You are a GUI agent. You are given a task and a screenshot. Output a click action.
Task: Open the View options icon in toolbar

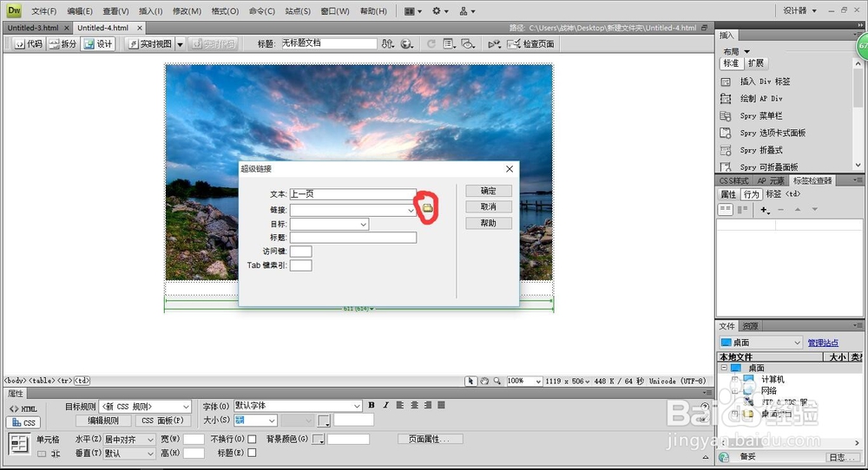[450, 43]
